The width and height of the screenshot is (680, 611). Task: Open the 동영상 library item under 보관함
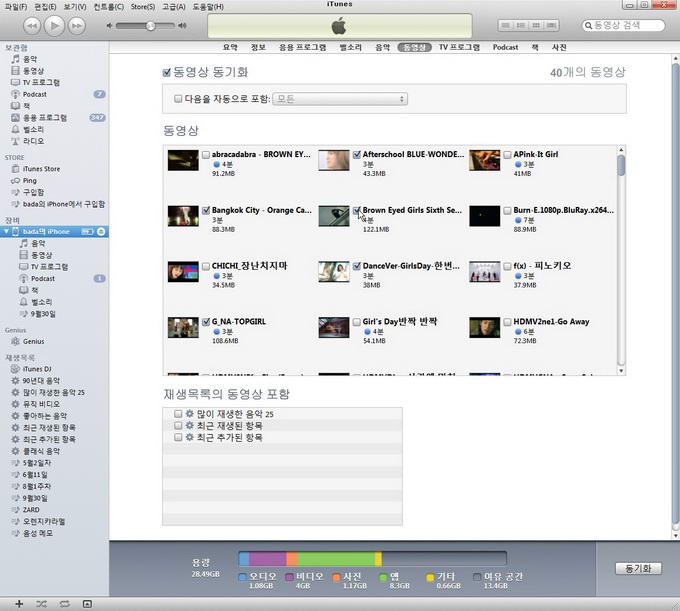33,71
